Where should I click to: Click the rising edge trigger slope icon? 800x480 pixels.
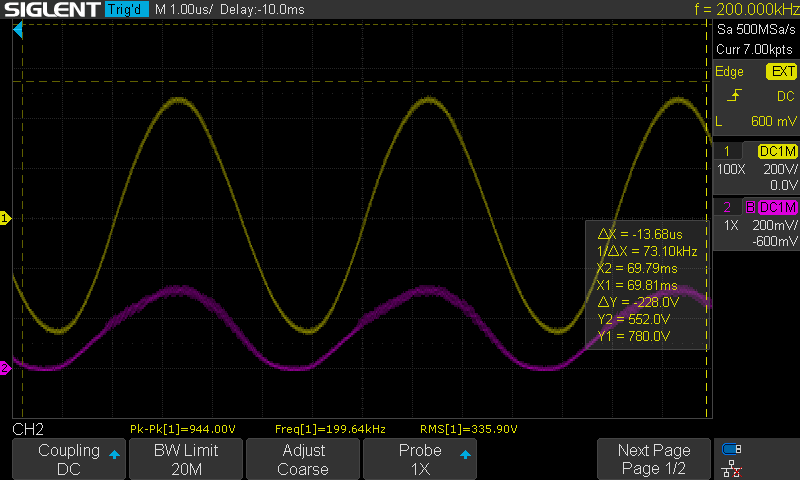(x=734, y=96)
